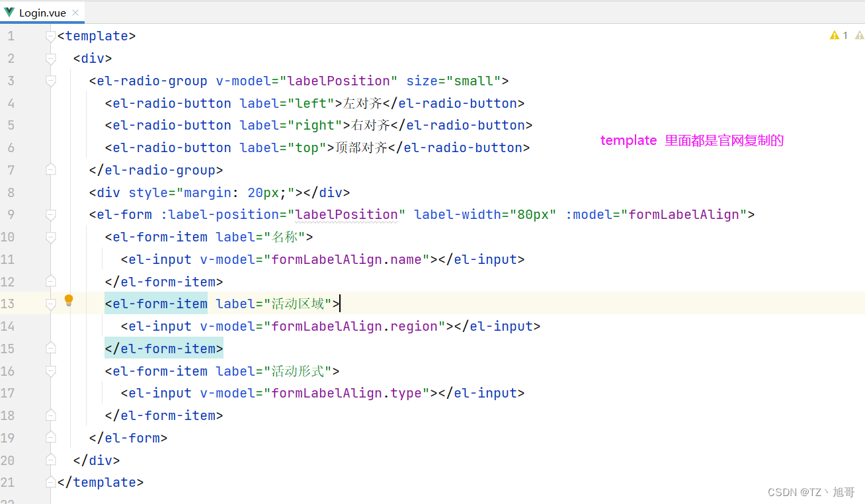Fold marker at closing el-form-item line 12

click(51, 282)
